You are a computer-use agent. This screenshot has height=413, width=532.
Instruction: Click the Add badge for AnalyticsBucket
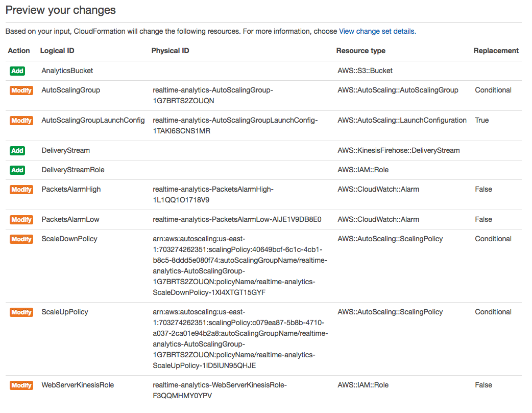point(17,71)
